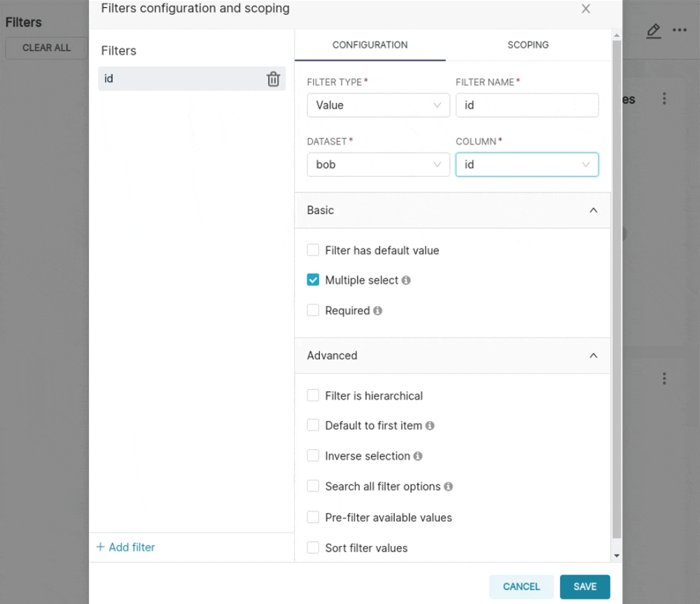Viewport: 700px width, 604px height.
Task: Collapse the Advanced section
Action: tap(593, 356)
